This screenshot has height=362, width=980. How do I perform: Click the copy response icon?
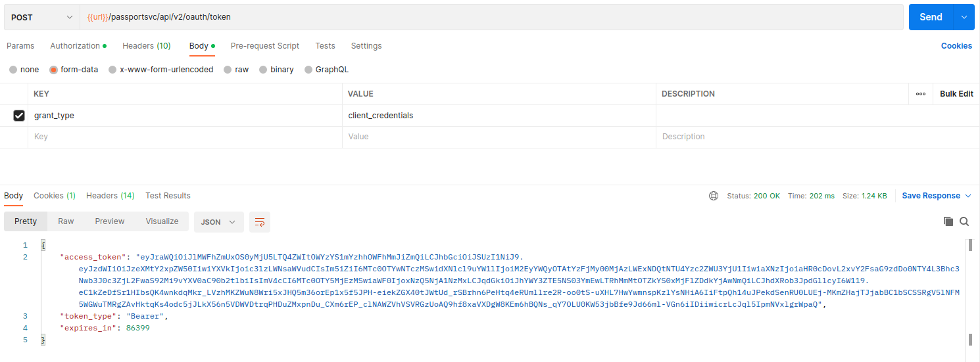click(948, 221)
